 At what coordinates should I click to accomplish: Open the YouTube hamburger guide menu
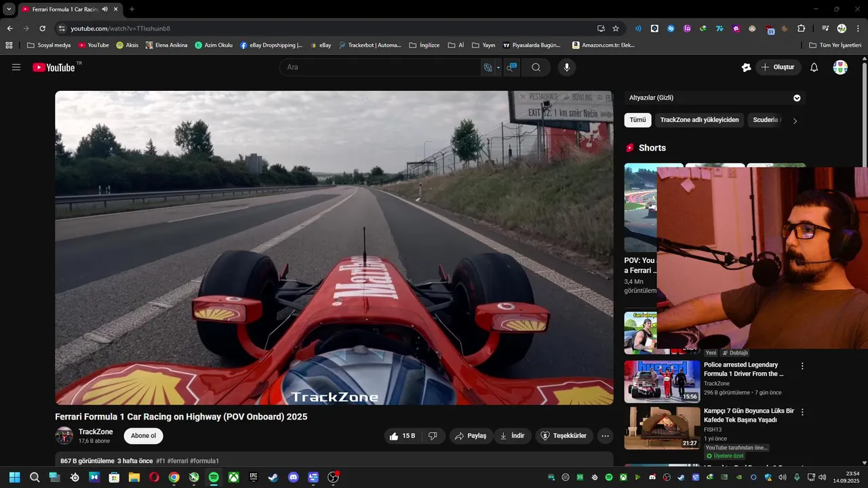[x=16, y=67]
